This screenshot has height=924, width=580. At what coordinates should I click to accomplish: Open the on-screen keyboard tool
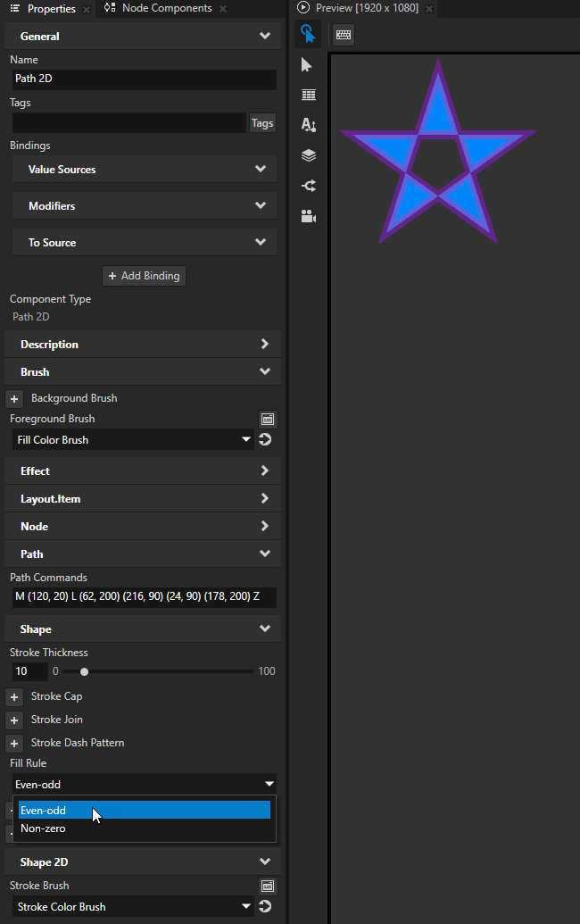(344, 35)
